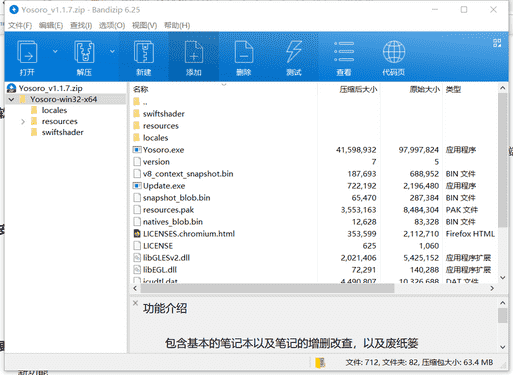
Task: Select the locales folder in the tree
Action: 54,110
